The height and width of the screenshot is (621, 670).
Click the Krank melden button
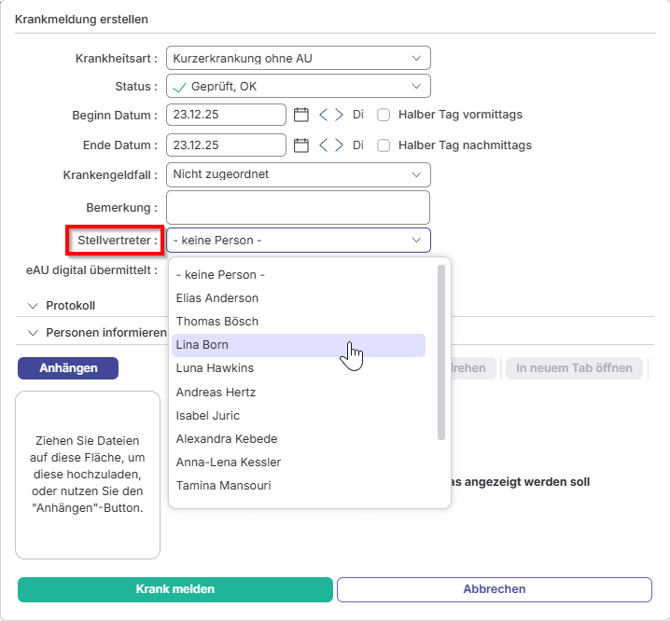[x=175, y=589]
